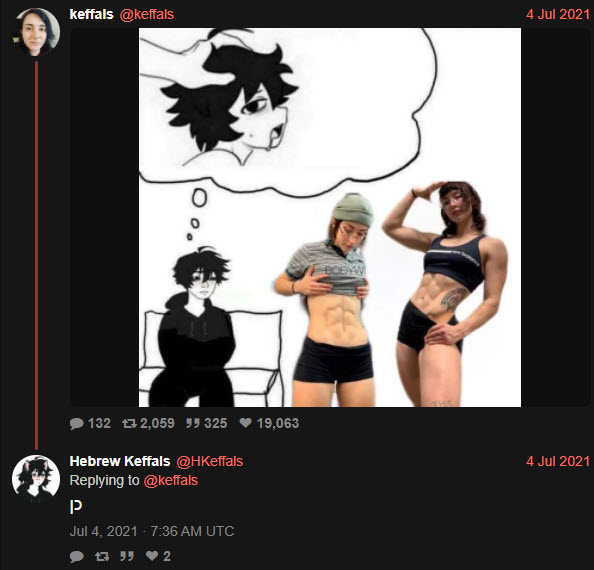Click the retweet icon under Hebrew Keffals' reply
This screenshot has height=570, width=594.
point(102,556)
